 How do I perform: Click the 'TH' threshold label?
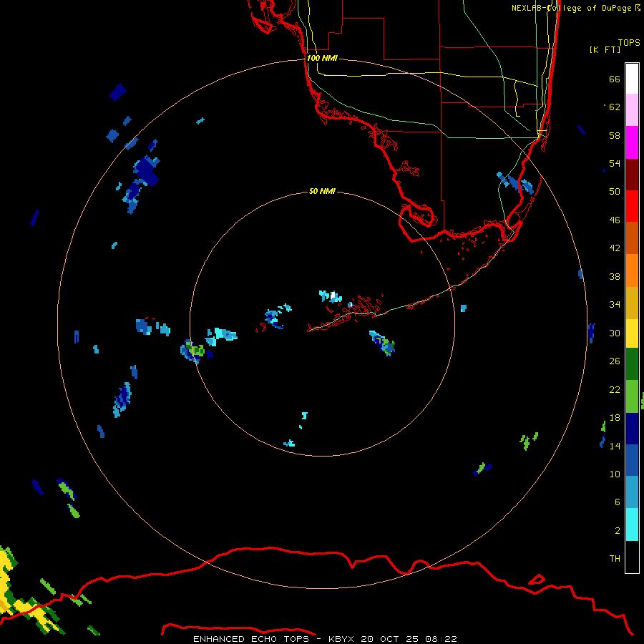pos(615,559)
